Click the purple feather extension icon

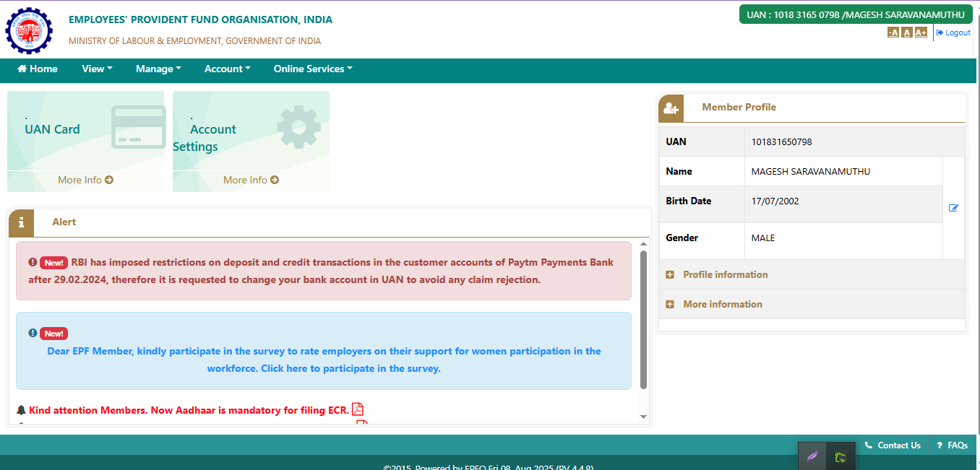pos(812,456)
